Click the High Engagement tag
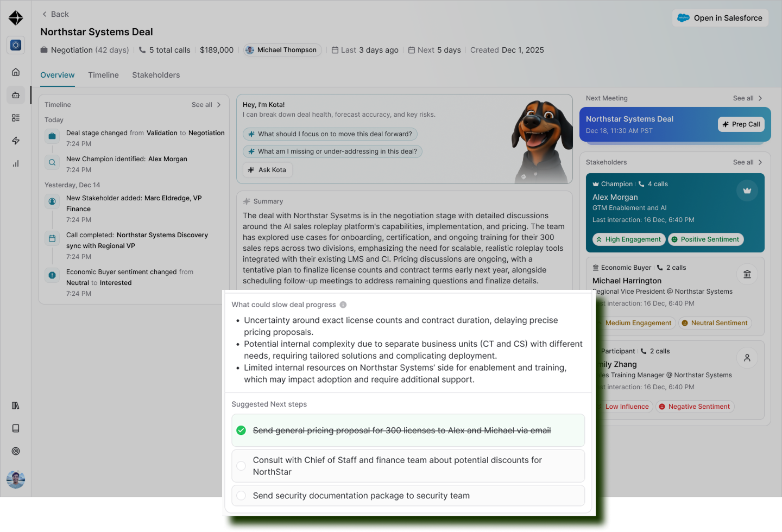The image size is (782, 532). pyautogui.click(x=629, y=239)
